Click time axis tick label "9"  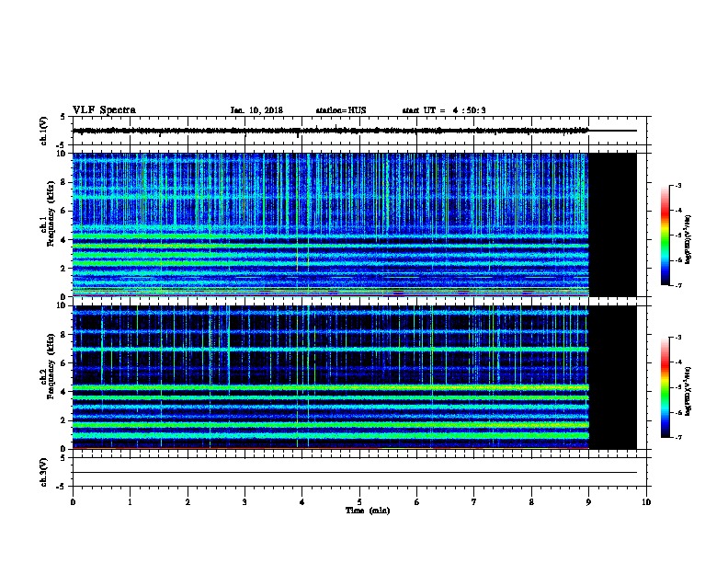point(588,502)
